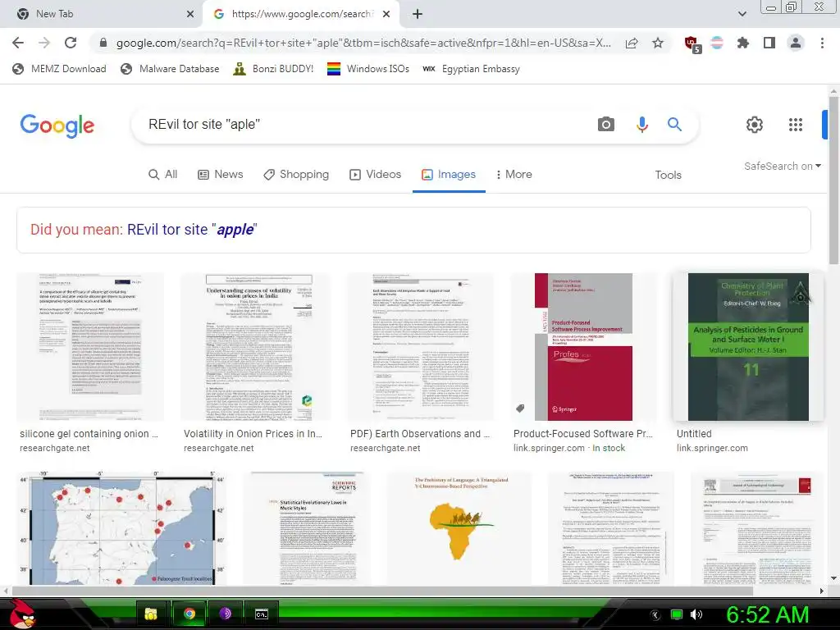Open a new tab with plus button

pos(418,14)
